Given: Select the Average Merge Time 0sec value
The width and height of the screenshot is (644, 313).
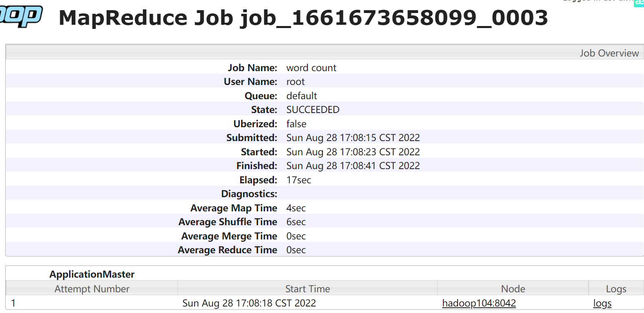Looking at the screenshot, I should click(x=296, y=236).
